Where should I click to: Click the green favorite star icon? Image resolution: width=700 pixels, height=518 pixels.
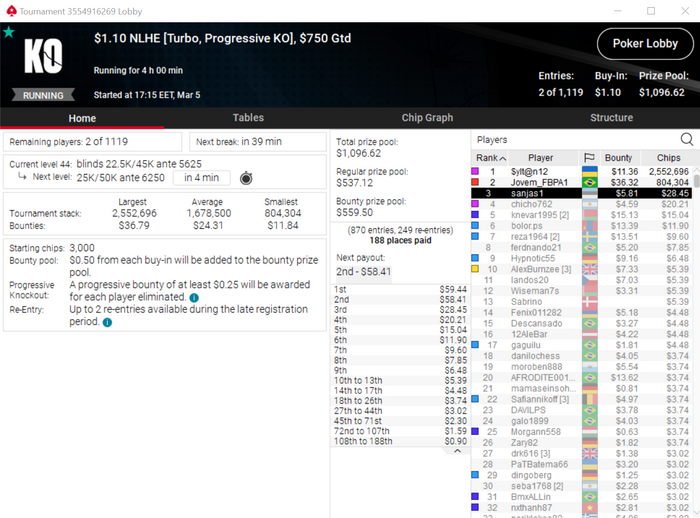pyautogui.click(x=8, y=32)
